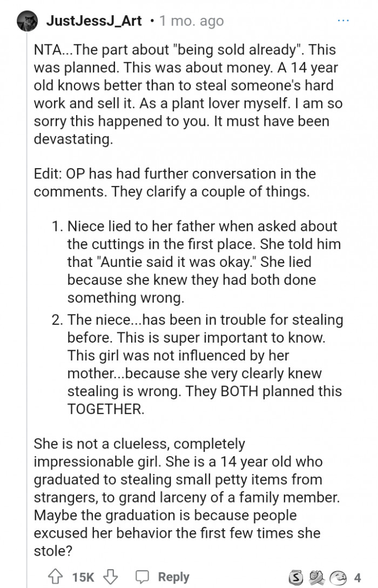378x588 pixels.
Task: Click the 15K vote count
Action: 83,577
